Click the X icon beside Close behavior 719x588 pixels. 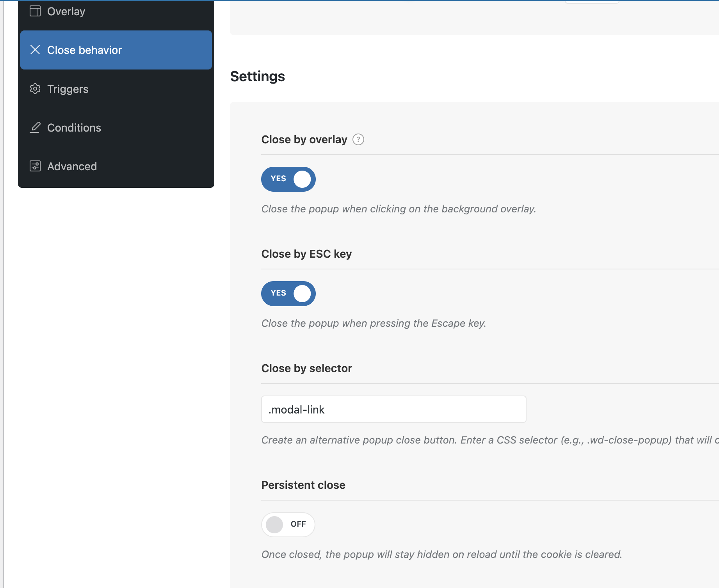click(x=35, y=50)
